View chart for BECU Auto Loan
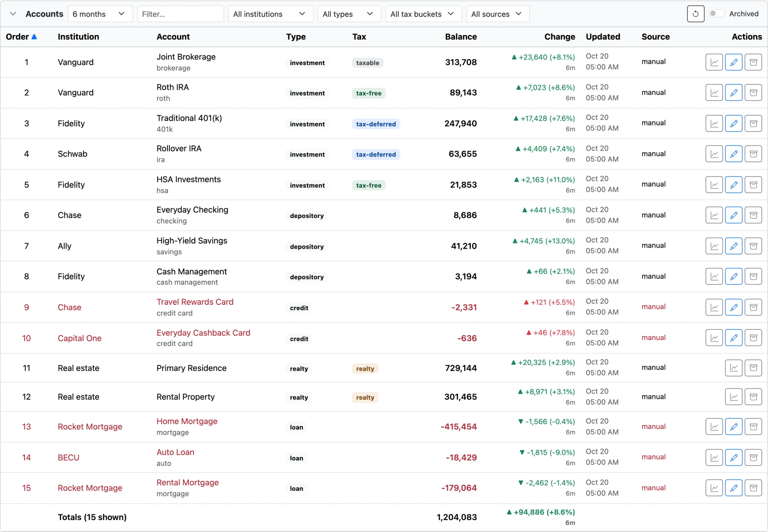Screen dimensions: 768x532 714,458
